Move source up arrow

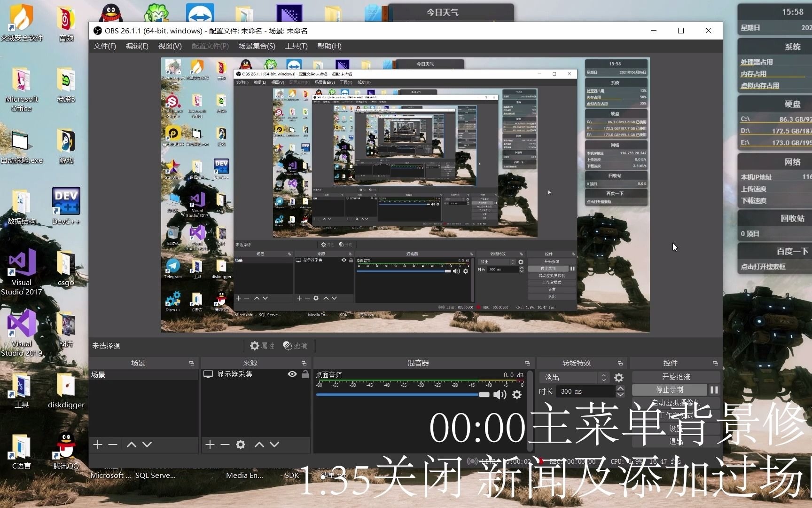point(259,444)
